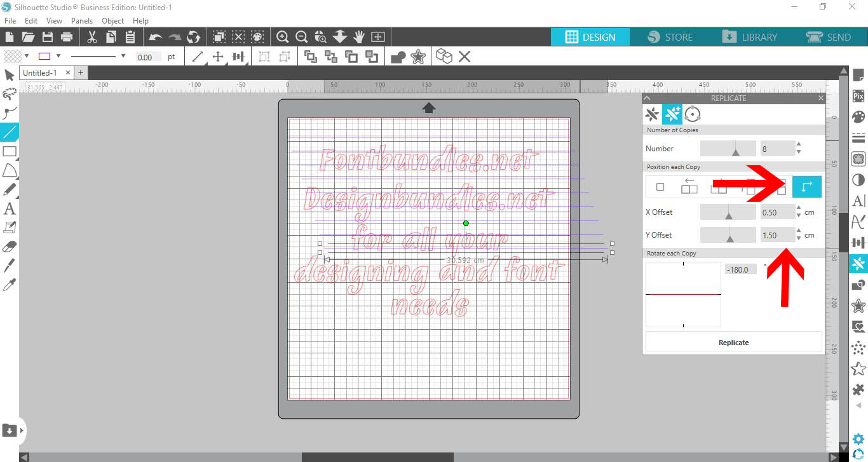Activate the hand Pan tool
Viewport: 868px width, 462px height.
click(x=359, y=37)
